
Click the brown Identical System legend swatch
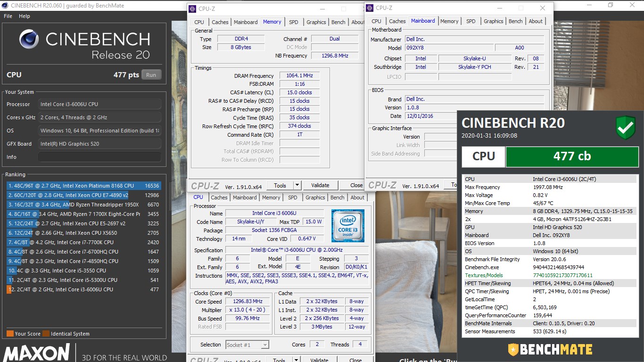(46, 334)
